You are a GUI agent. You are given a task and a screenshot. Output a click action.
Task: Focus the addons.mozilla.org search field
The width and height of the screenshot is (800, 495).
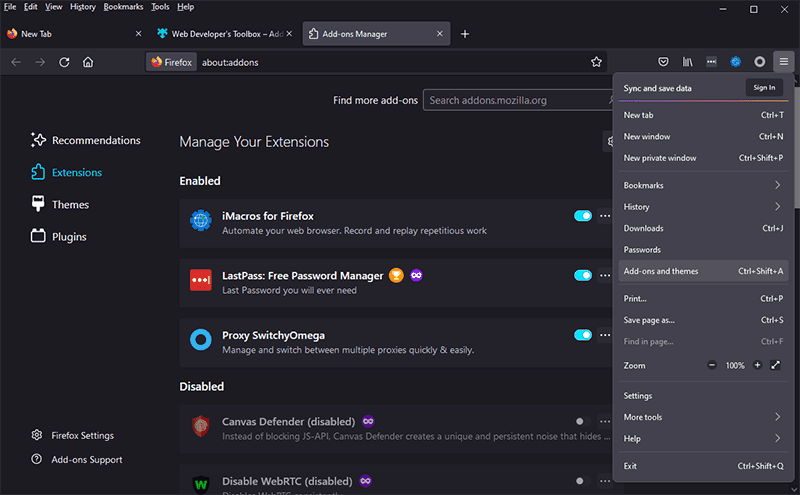[x=518, y=100]
